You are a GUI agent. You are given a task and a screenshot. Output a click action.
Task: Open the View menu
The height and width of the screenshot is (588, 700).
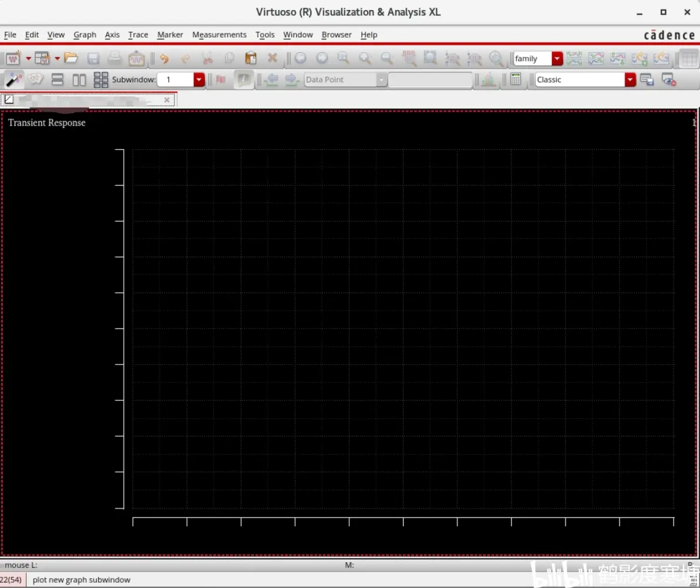click(56, 35)
